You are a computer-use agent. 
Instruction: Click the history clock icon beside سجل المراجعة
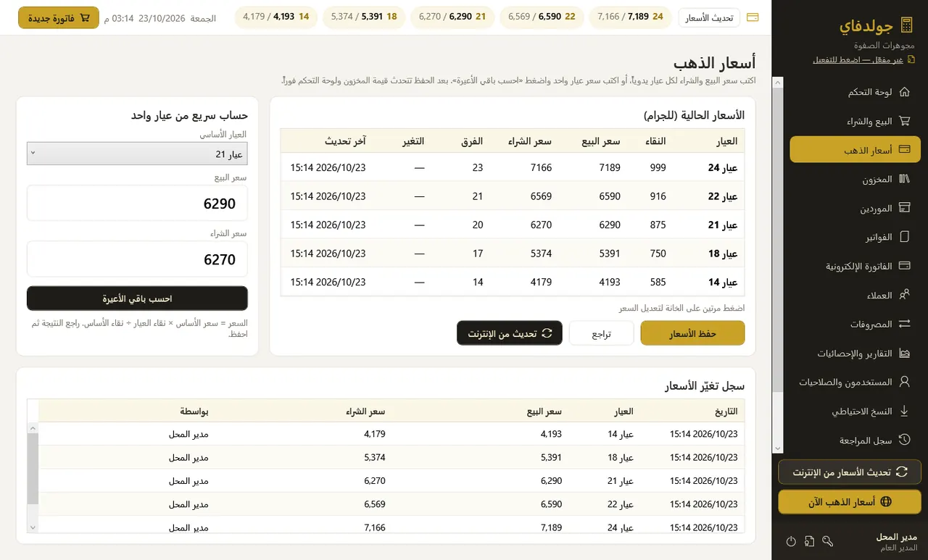tap(904, 440)
